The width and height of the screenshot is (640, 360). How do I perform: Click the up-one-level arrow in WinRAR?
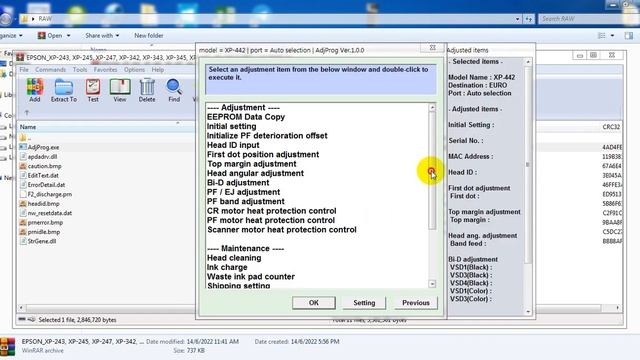click(27, 113)
